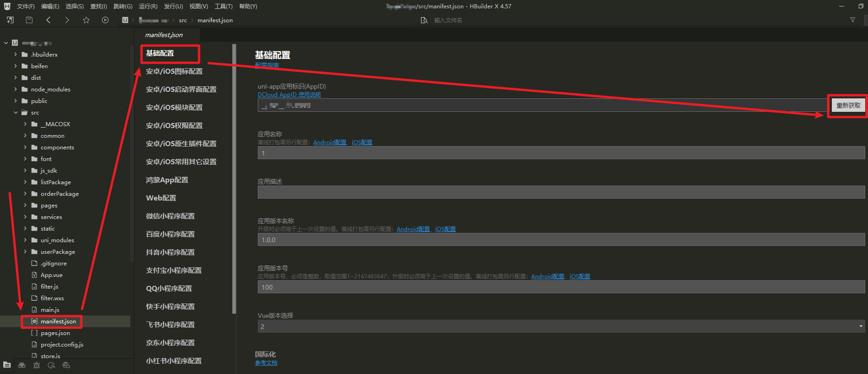Click the project.config.js file icon
The height and width of the screenshot is (374, 868).
(x=34, y=344)
